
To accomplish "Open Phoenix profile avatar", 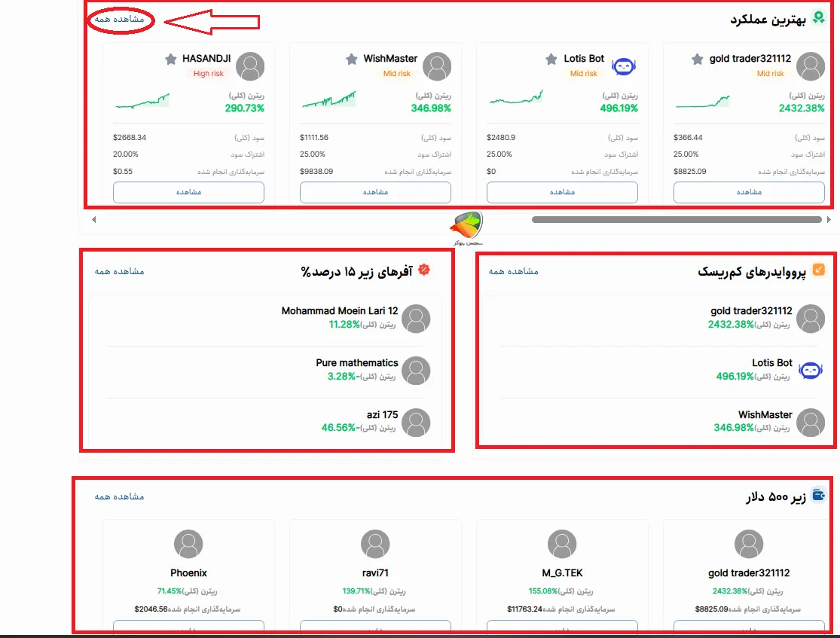I will [x=188, y=543].
